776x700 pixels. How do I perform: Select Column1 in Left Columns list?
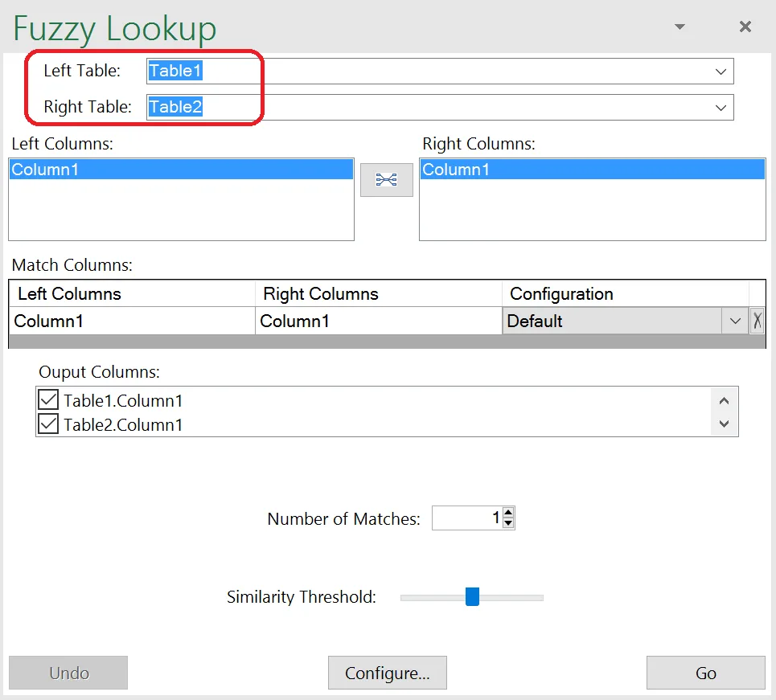tap(181, 170)
